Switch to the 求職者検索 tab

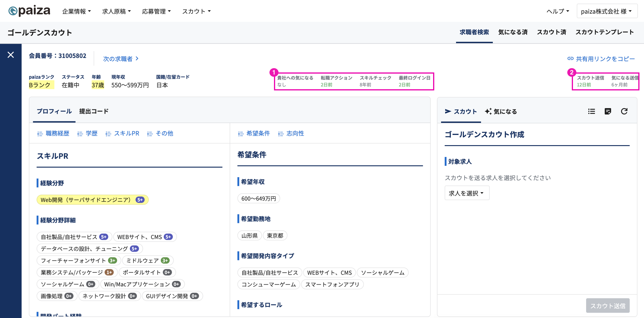474,32
